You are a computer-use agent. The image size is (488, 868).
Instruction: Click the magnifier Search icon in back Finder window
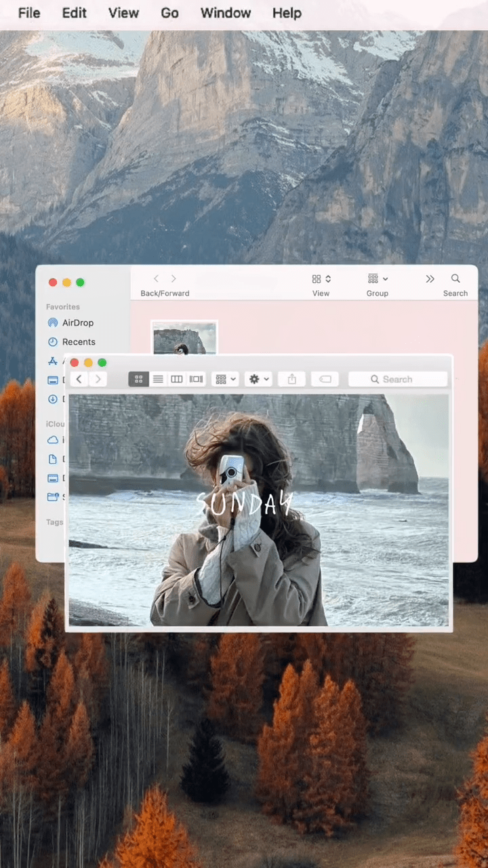pyautogui.click(x=455, y=279)
